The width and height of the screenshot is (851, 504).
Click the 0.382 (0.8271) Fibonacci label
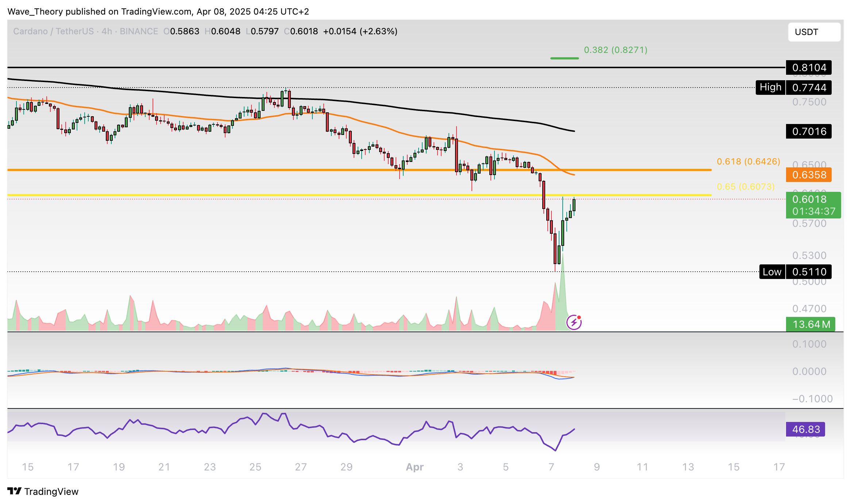point(615,50)
